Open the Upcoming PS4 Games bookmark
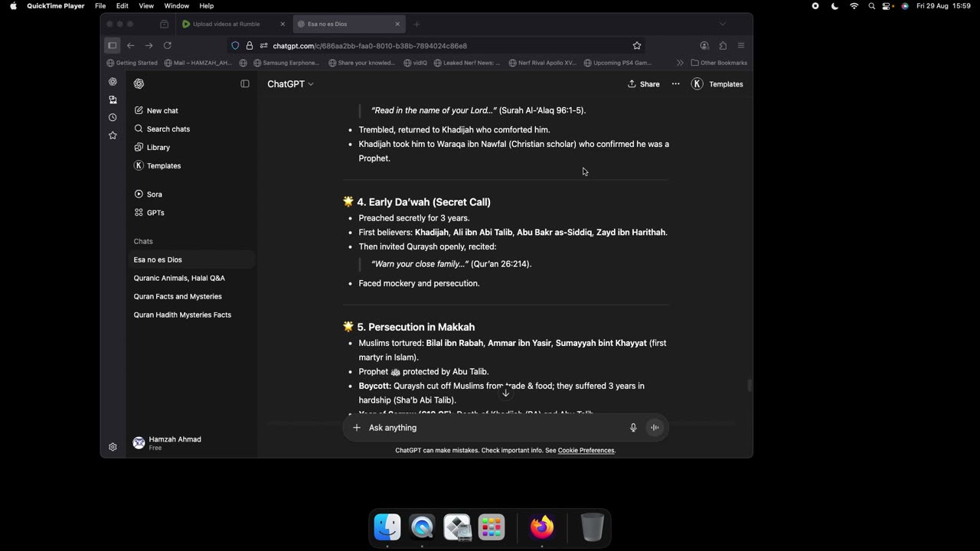The image size is (980, 551). click(x=617, y=63)
